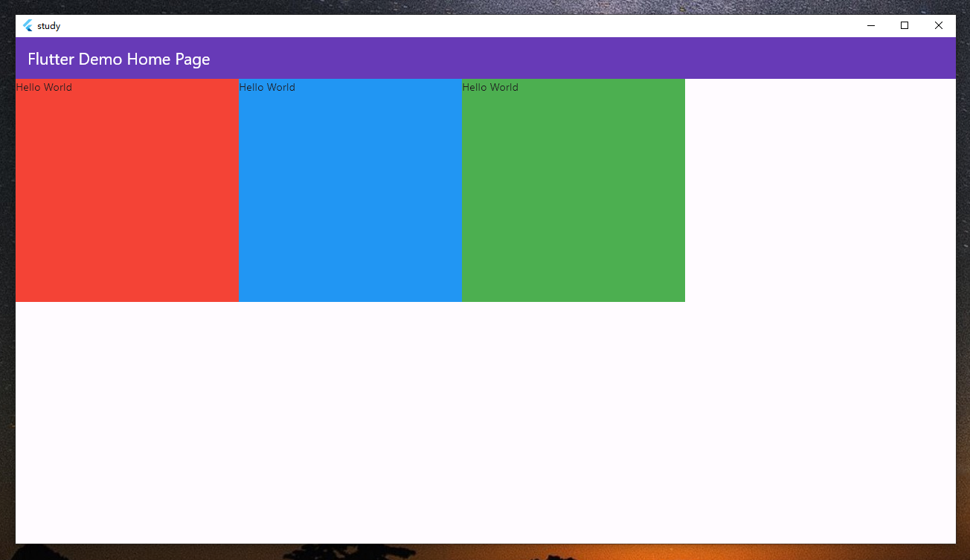Select the green container box
The height and width of the screenshot is (560, 970).
coord(574,190)
